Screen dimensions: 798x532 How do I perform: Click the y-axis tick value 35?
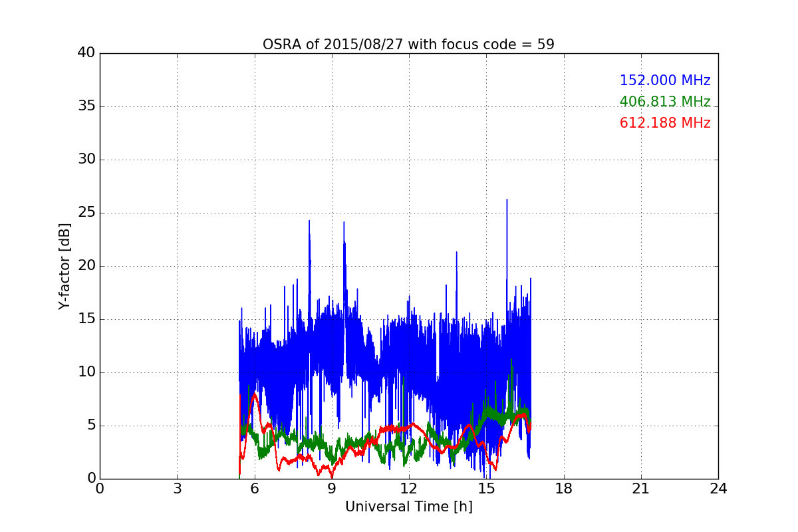pos(86,106)
